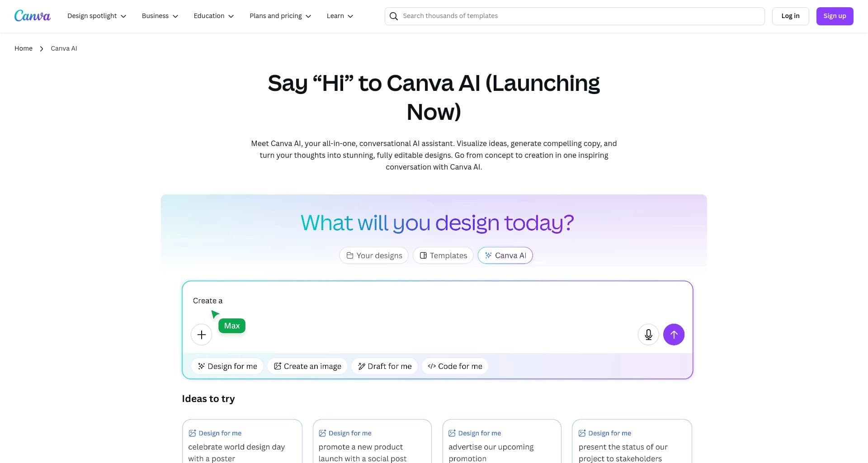Open advertise our upcoming promotion idea
The width and height of the screenshot is (868, 463).
pyautogui.click(x=502, y=441)
